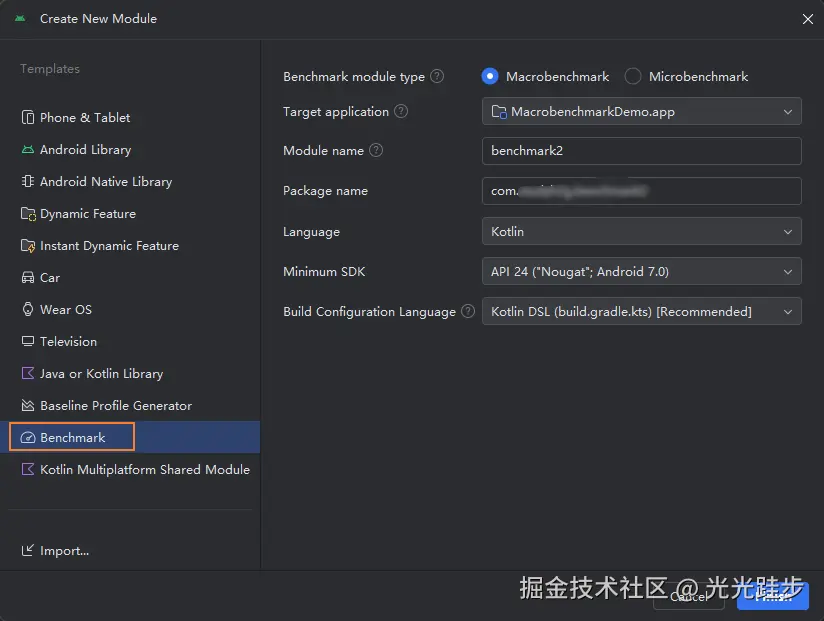Click the Phone & Tablet template icon
This screenshot has width=824, height=621.
[28, 117]
